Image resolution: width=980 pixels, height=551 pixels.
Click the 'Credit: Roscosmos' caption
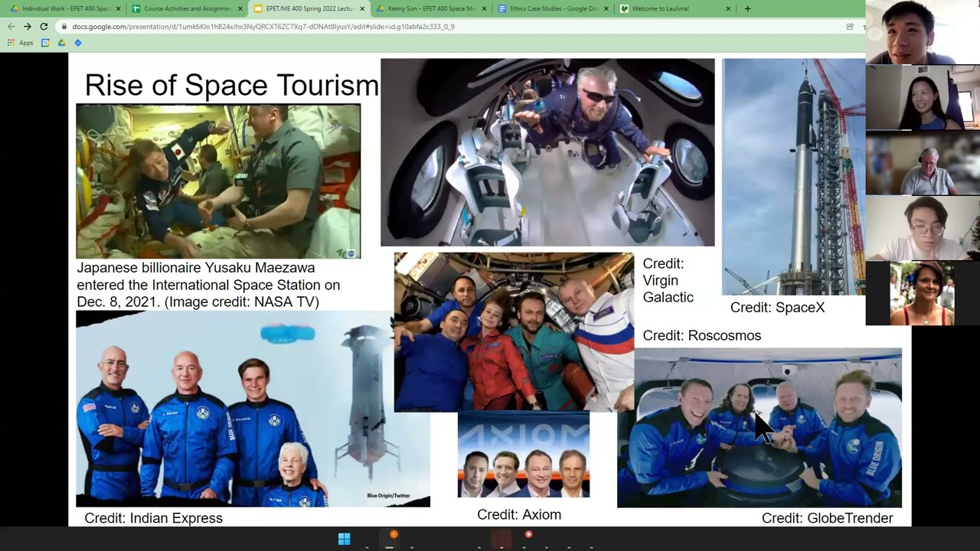tap(702, 335)
